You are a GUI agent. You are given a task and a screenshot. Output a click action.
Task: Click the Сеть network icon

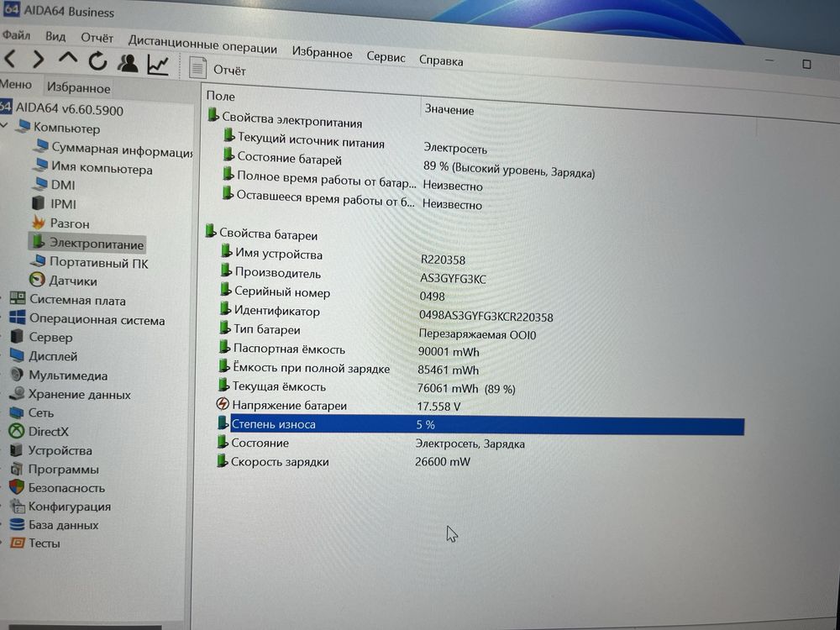[x=17, y=412]
